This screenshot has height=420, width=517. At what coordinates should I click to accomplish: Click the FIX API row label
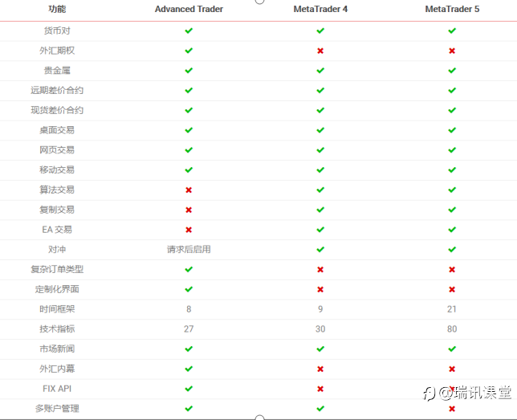click(57, 389)
